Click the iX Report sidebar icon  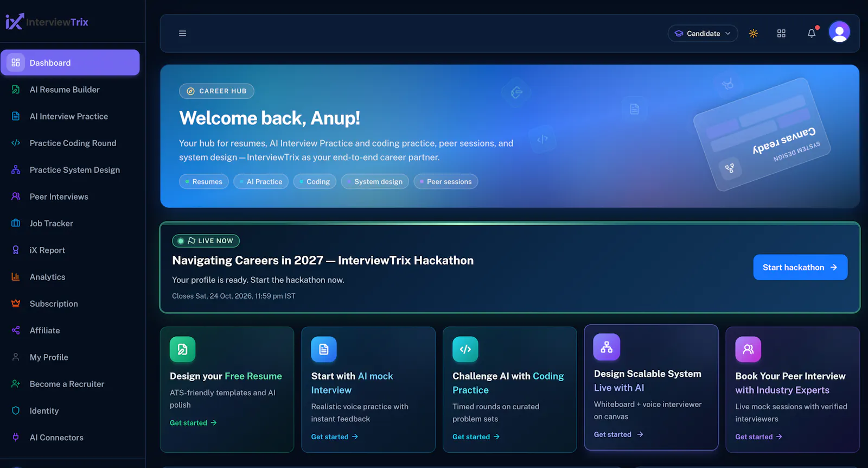(x=16, y=250)
